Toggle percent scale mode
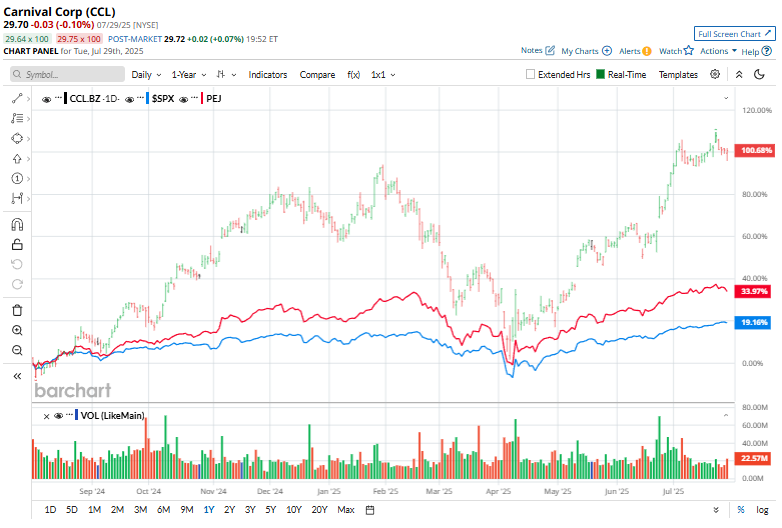The image size is (782, 528). click(741, 510)
